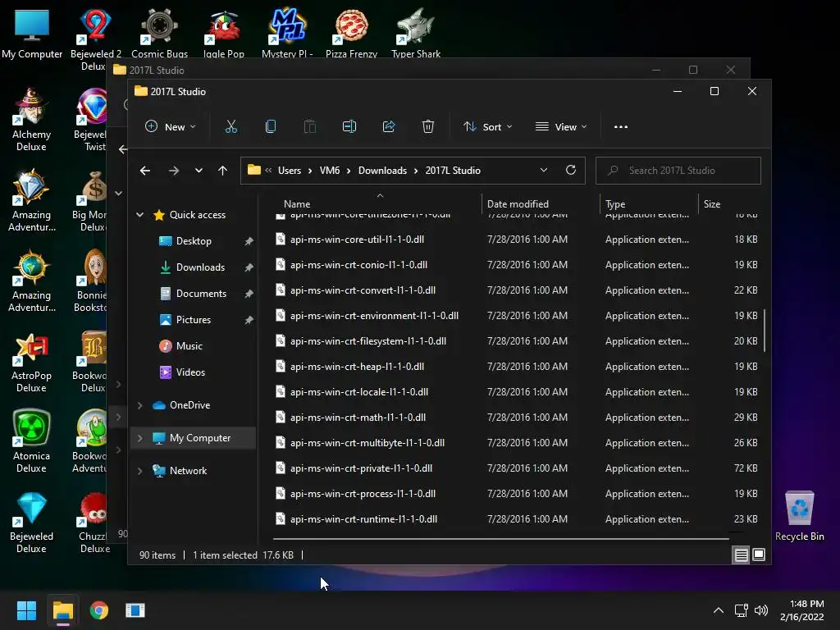Select api-ms-win-crt-heap-l1-1-0.dll file
Screen dimensions: 840x630
point(357,367)
